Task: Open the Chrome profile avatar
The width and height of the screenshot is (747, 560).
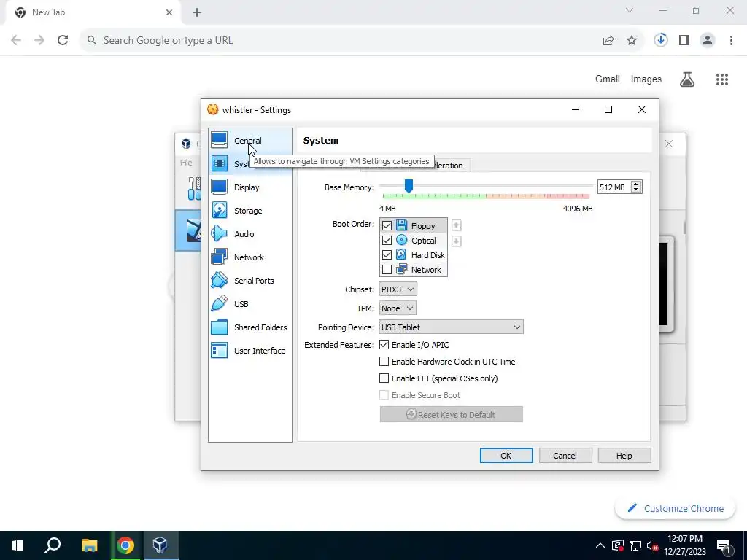Action: 708,40
